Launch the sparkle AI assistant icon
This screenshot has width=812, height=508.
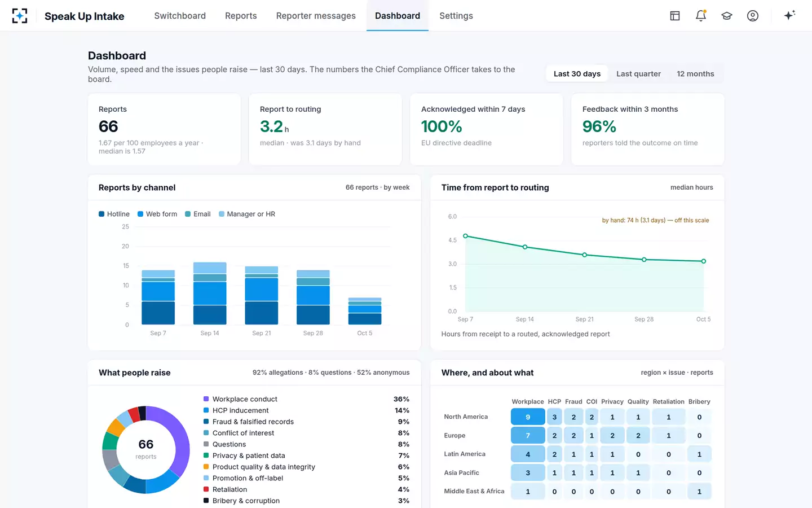tap(789, 15)
